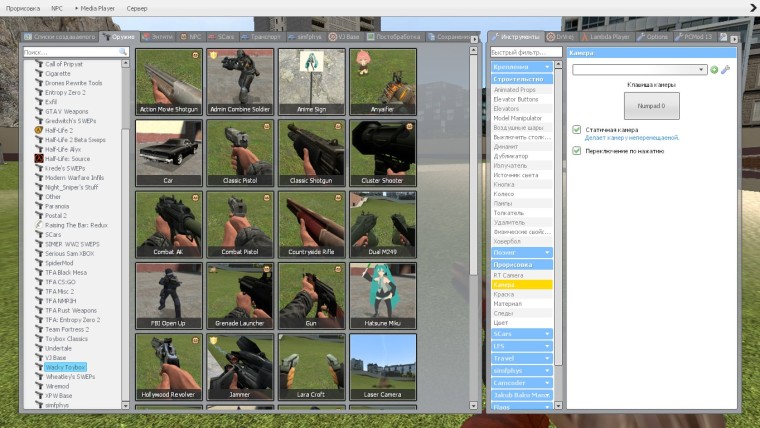This screenshot has width=760, height=428.
Task: Open the Half-Life 2 weapon category
Action: (x=59, y=130)
